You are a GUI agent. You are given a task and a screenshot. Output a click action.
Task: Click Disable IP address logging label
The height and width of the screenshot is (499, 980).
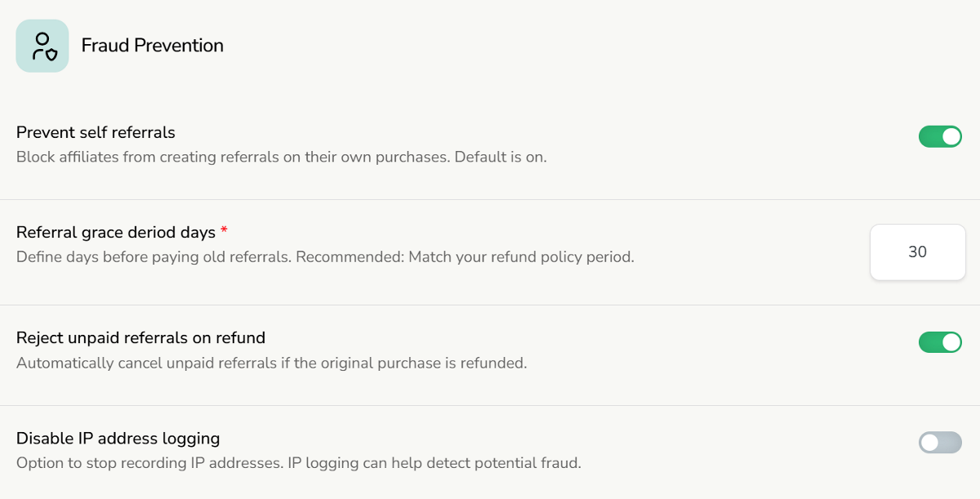118,439
